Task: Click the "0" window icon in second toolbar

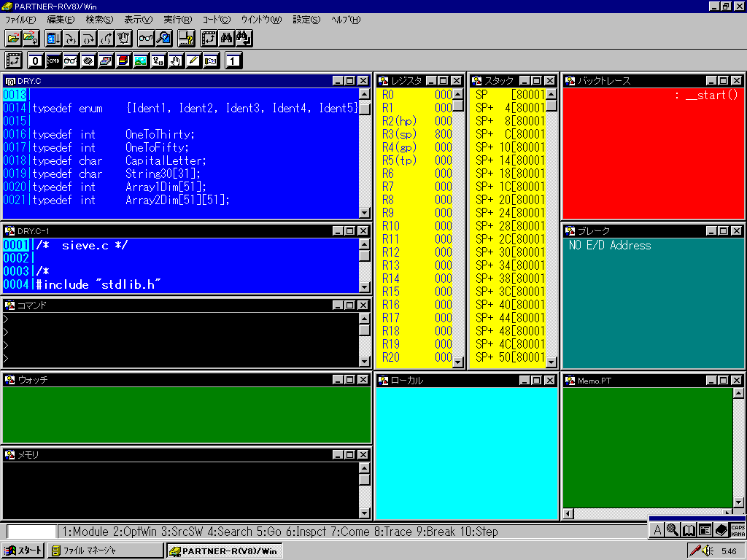Action: [36, 61]
